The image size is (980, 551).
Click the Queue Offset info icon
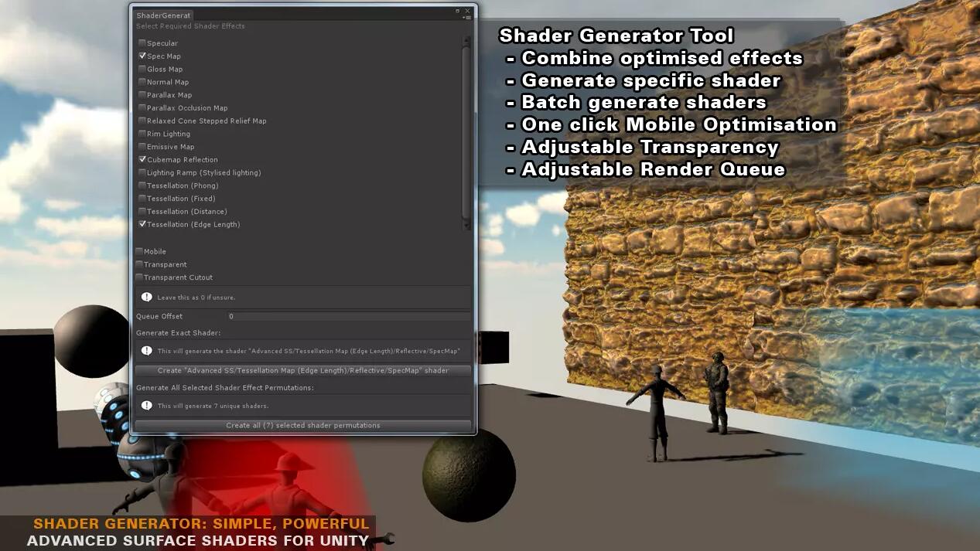click(146, 297)
